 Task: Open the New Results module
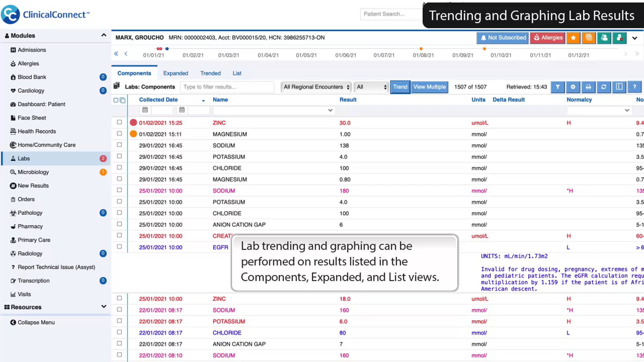[x=33, y=186]
